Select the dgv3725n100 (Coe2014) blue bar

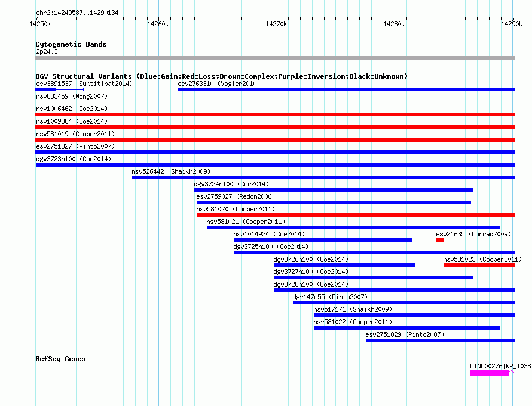point(374,253)
